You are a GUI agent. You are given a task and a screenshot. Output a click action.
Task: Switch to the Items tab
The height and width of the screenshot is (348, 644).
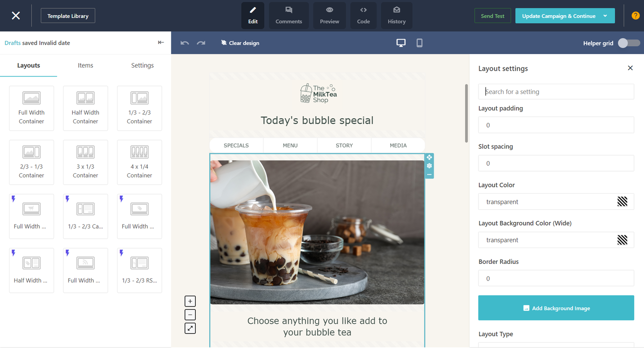pyautogui.click(x=85, y=65)
